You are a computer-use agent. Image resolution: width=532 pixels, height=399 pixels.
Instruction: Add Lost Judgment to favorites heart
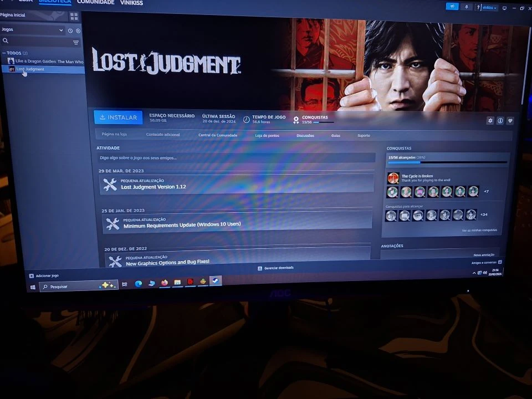pyautogui.click(x=510, y=121)
